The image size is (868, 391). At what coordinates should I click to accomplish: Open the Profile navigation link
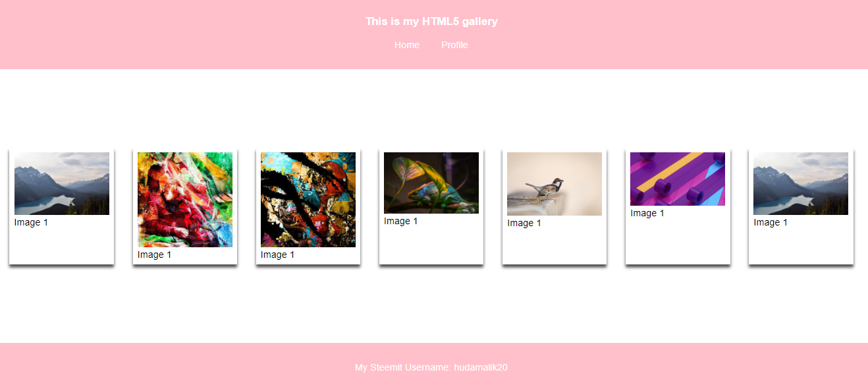[x=454, y=45]
